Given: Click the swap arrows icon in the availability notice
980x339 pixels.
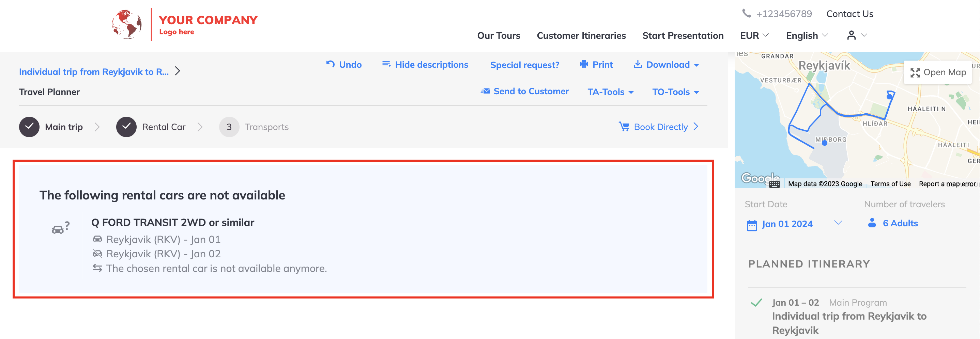Looking at the screenshot, I should click(x=97, y=268).
